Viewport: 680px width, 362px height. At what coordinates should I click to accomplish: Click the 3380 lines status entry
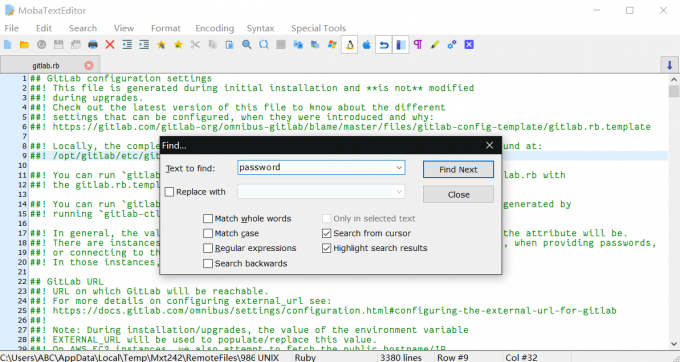(x=401, y=358)
